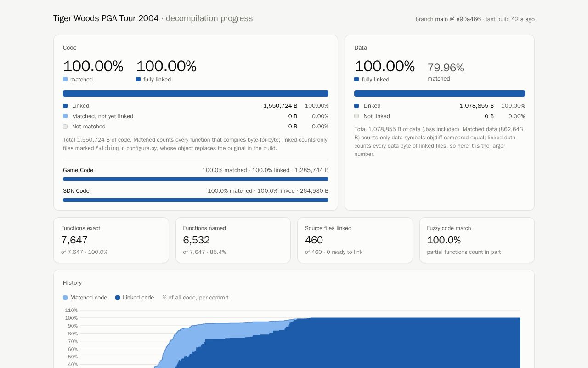Open the "Functions exact" card showing 7,647
The image size is (588, 368).
tap(111, 240)
